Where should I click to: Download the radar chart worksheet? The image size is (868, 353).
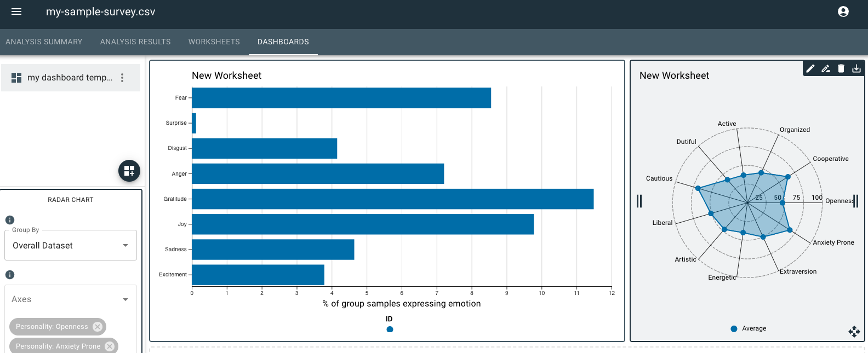tap(856, 68)
